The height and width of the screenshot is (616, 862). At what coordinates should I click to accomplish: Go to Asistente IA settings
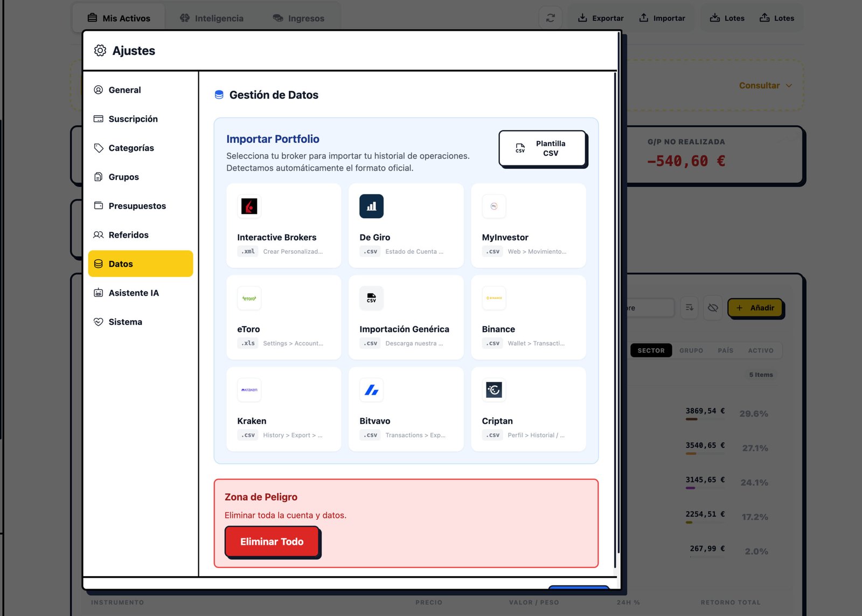click(134, 293)
